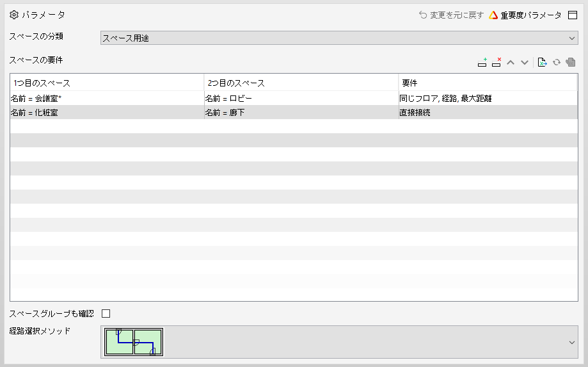588x367 pixels.
Task: Click the window layout icon at top right
Action: (x=573, y=15)
